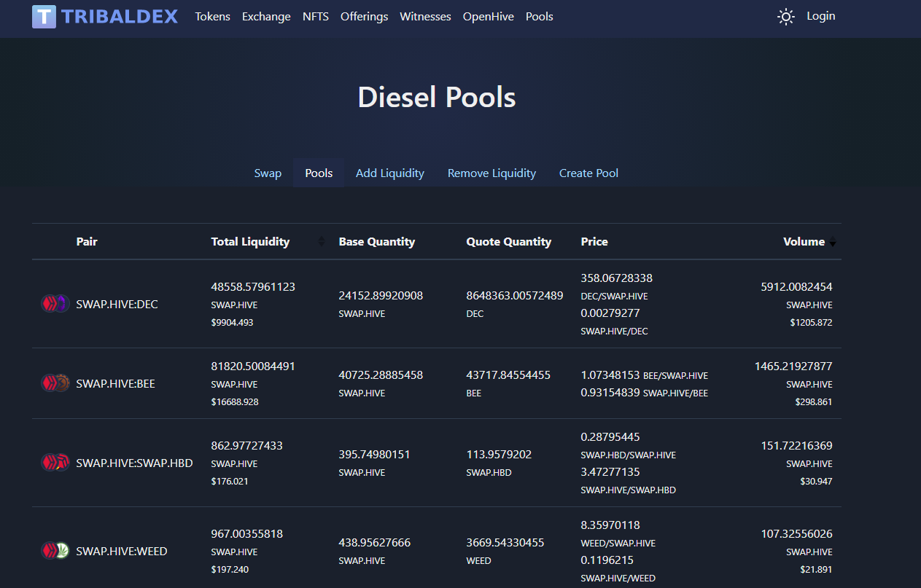The width and height of the screenshot is (921, 588).
Task: Select the Pools tab under Diesel Pools
Action: [319, 173]
